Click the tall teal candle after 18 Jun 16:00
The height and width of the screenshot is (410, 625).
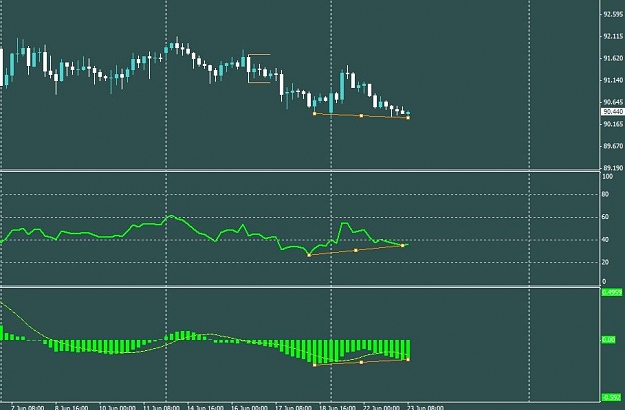[342, 85]
